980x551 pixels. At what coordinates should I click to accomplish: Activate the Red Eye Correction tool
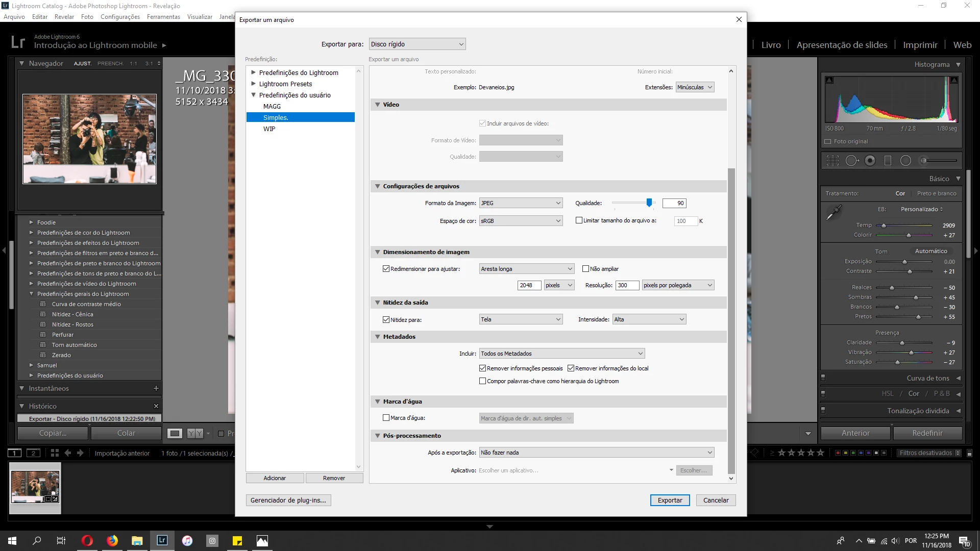tap(870, 161)
